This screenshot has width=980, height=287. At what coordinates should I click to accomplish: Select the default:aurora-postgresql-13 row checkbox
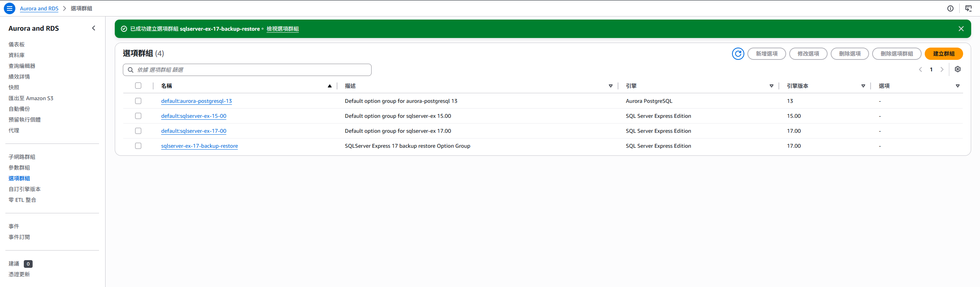[138, 101]
